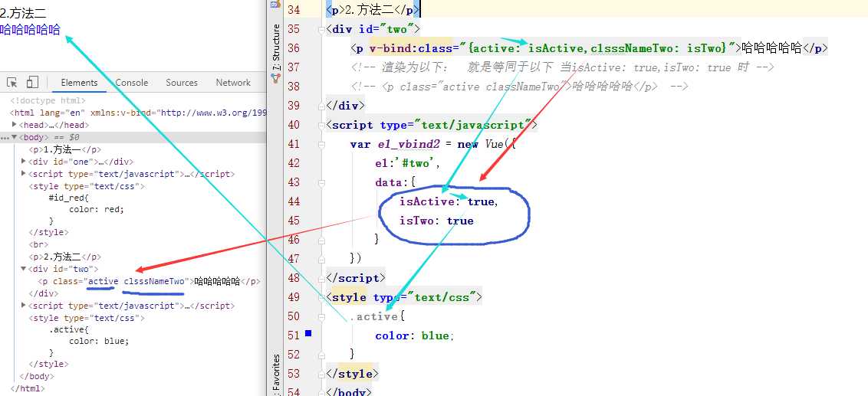
Task: Fold the div block at editor line 35
Action: point(322,29)
